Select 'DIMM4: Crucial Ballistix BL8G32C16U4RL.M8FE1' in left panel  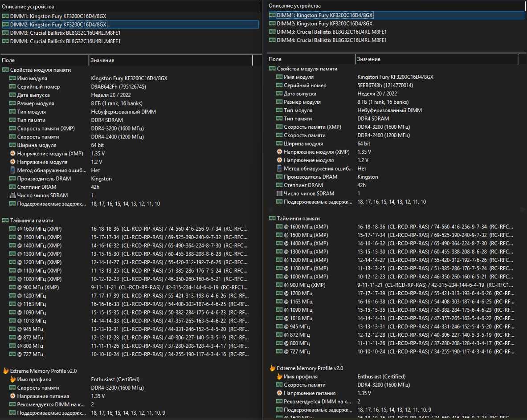[x=65, y=41]
